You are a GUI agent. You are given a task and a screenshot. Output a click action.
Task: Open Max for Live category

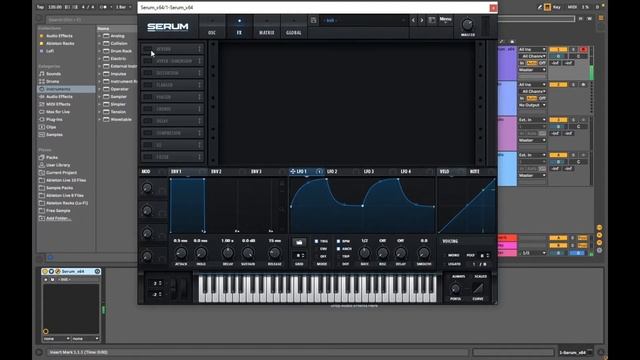pos(58,112)
